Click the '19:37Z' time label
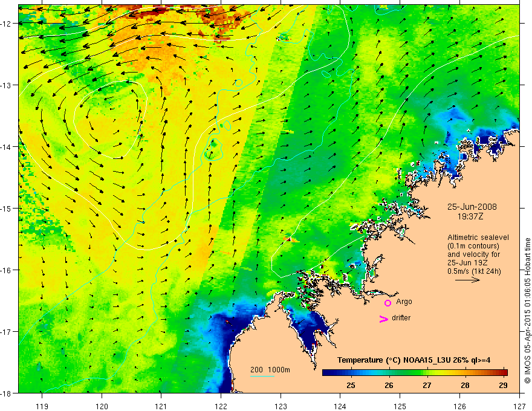Image resolution: width=532 pixels, height=411 pixels. pyautogui.click(x=470, y=216)
